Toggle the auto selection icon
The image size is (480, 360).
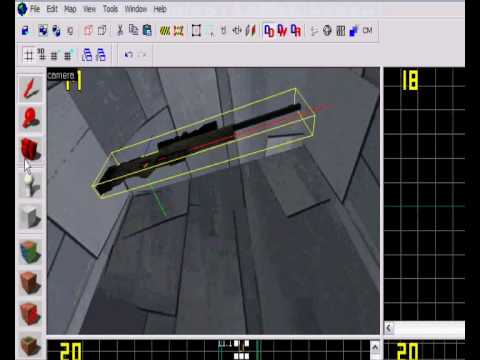211,31
